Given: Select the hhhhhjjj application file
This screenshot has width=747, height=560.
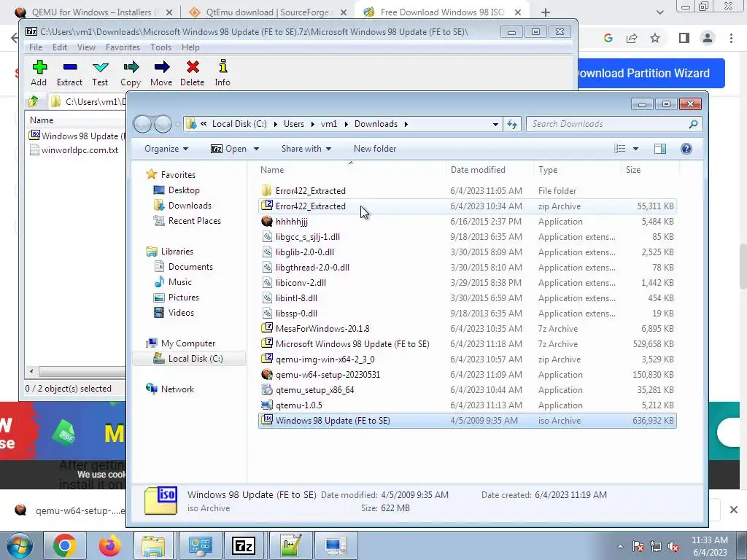Looking at the screenshot, I should [468, 222].
